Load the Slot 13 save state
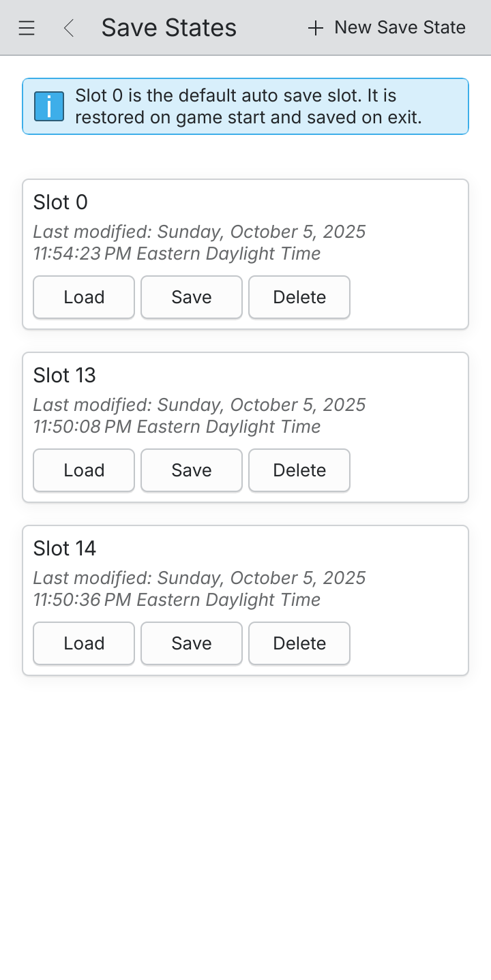The height and width of the screenshot is (980, 491). click(x=84, y=470)
